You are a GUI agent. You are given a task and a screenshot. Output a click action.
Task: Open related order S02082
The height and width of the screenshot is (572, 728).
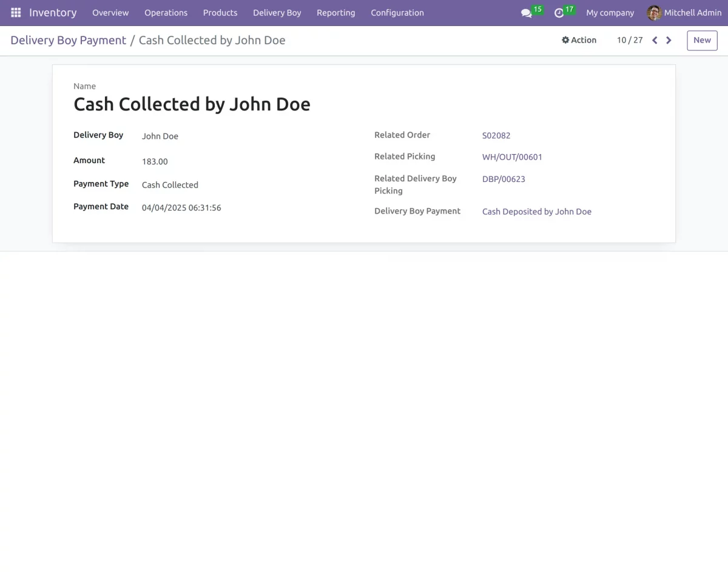click(496, 135)
